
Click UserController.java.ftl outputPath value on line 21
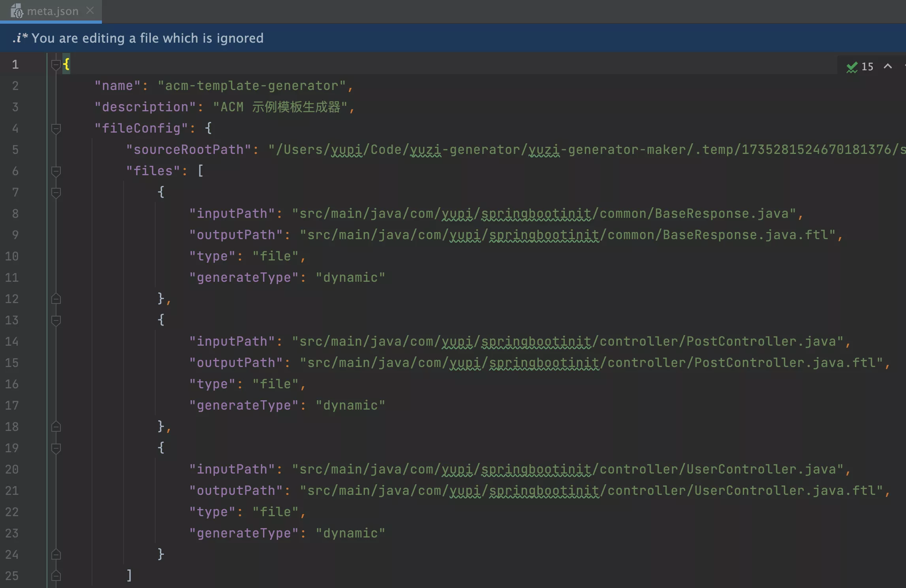(591, 491)
